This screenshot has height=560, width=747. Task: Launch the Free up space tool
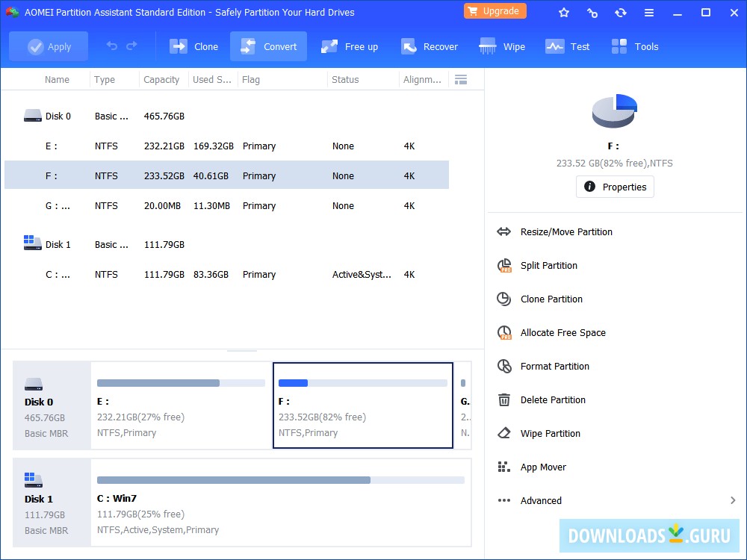[349, 46]
